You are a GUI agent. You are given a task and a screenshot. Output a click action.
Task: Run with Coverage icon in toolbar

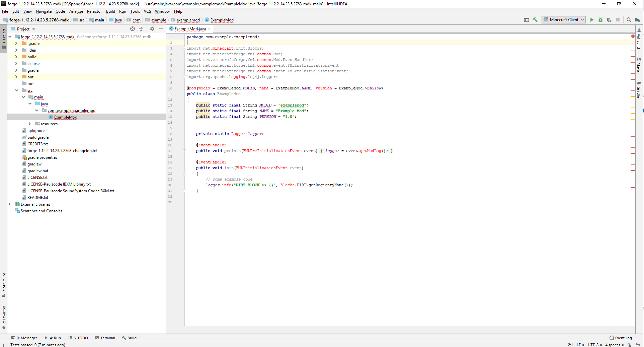point(609,20)
